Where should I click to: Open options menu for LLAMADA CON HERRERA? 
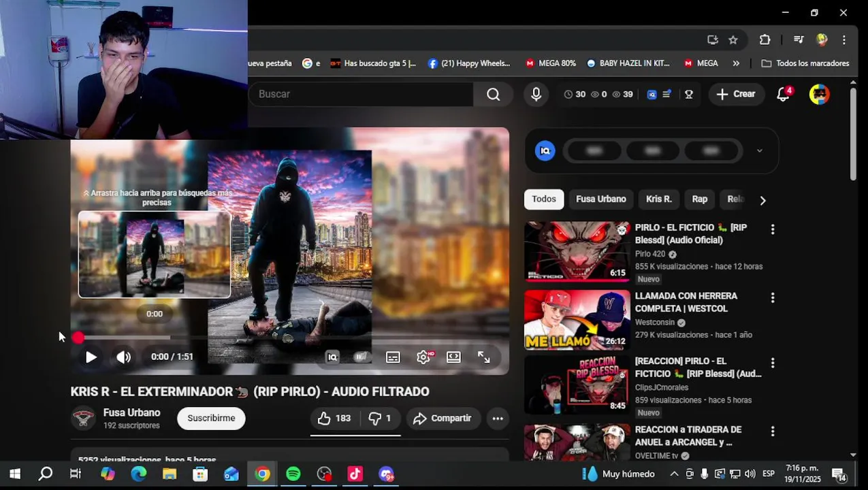(x=772, y=298)
